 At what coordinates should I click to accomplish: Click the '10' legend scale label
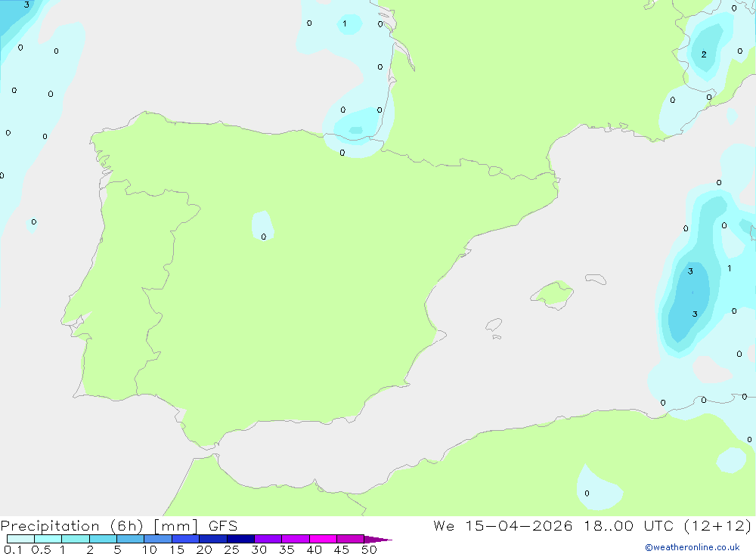[150, 549]
